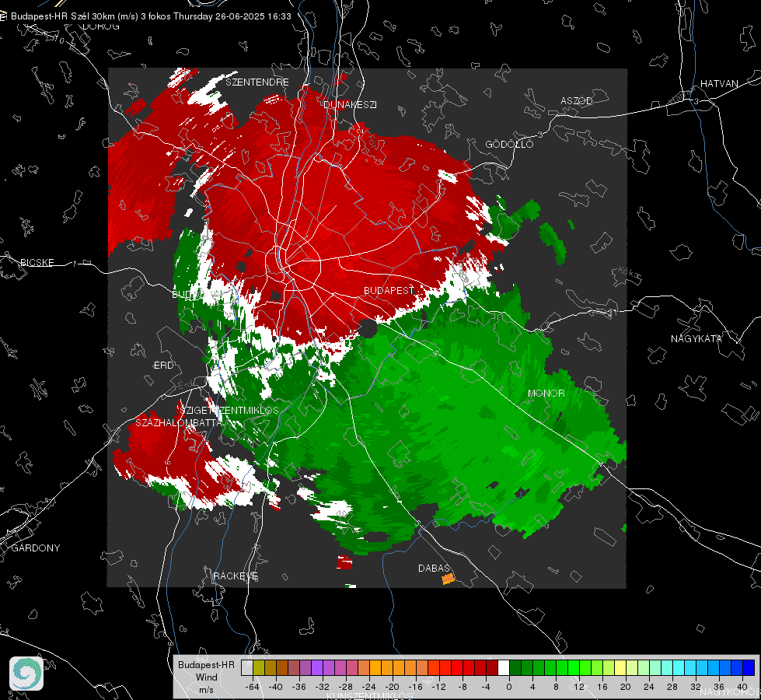Viewport: 761px width, 700px height.
Task: Click the -24 legend value
Action: pos(369,687)
